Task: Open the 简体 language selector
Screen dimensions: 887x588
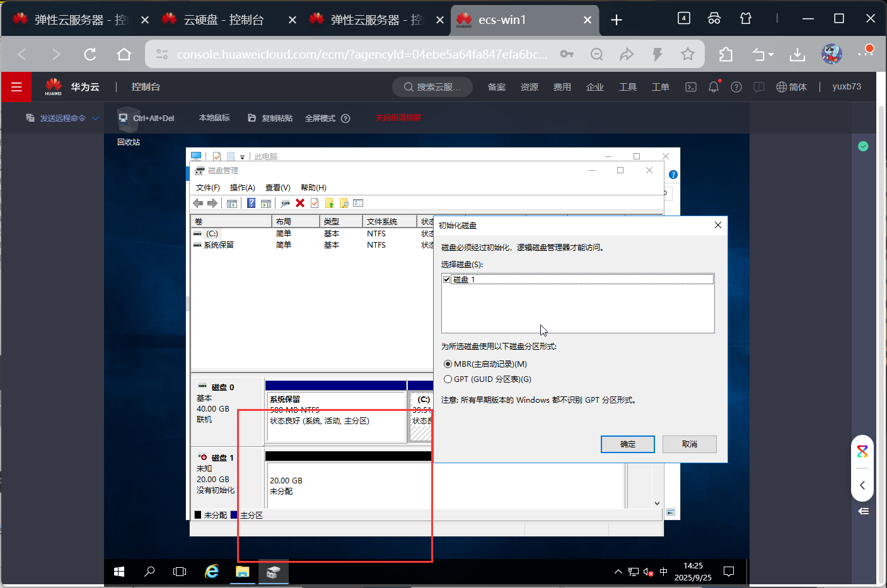Action: 791,87
